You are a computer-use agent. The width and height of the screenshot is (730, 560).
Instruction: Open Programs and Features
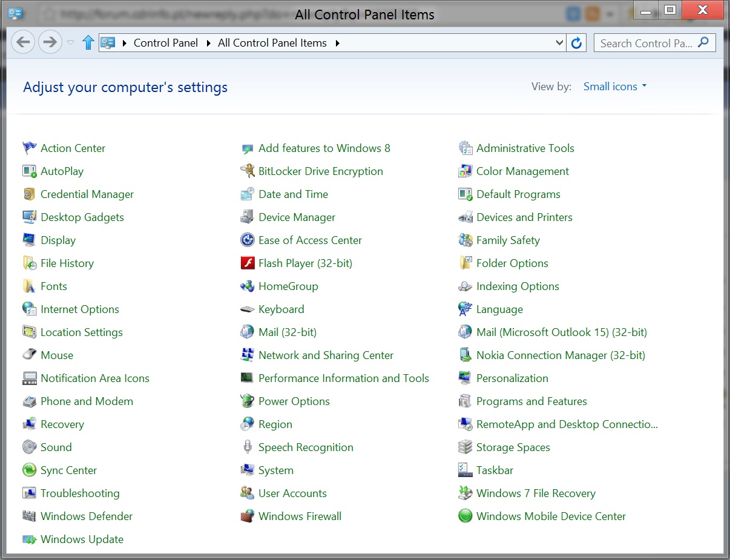[x=531, y=401]
